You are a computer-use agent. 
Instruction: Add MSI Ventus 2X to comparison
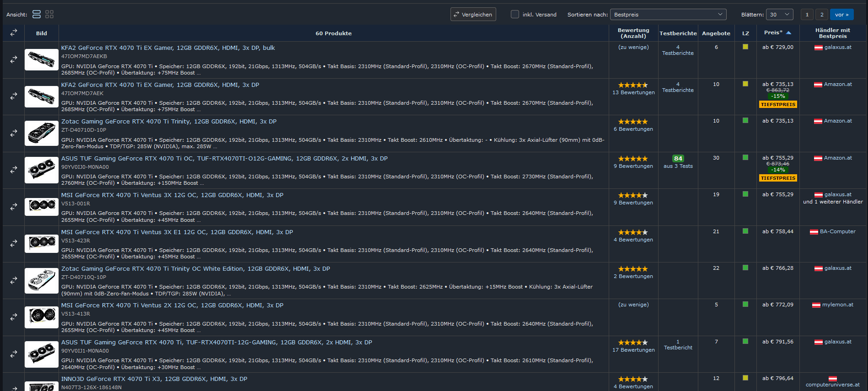tap(14, 317)
